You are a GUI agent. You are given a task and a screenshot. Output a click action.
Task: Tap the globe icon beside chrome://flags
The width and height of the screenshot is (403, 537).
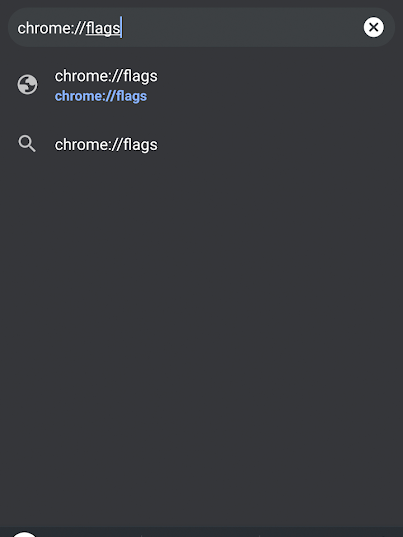click(x=27, y=85)
